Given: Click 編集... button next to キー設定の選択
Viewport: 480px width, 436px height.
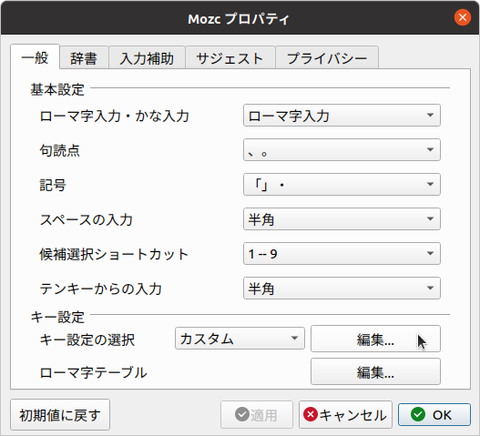Looking at the screenshot, I should [375, 339].
